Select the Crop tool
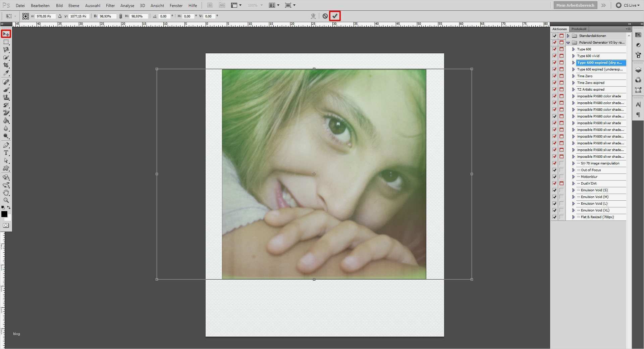 pos(6,65)
